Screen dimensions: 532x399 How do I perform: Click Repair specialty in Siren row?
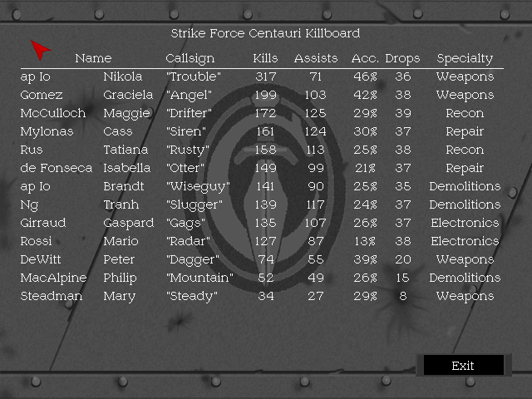(x=465, y=132)
